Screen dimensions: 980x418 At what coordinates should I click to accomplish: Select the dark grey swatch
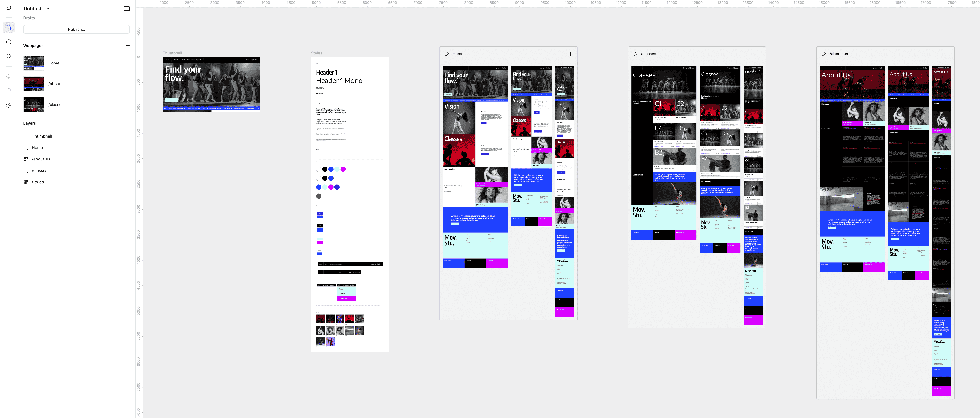pyautogui.click(x=318, y=196)
